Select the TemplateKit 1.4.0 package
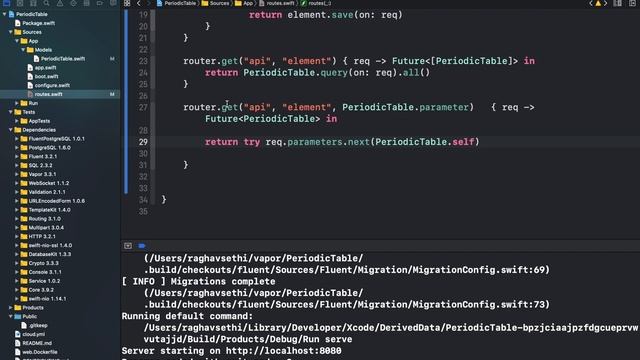Viewport: 640px width, 360px height. tap(49, 210)
